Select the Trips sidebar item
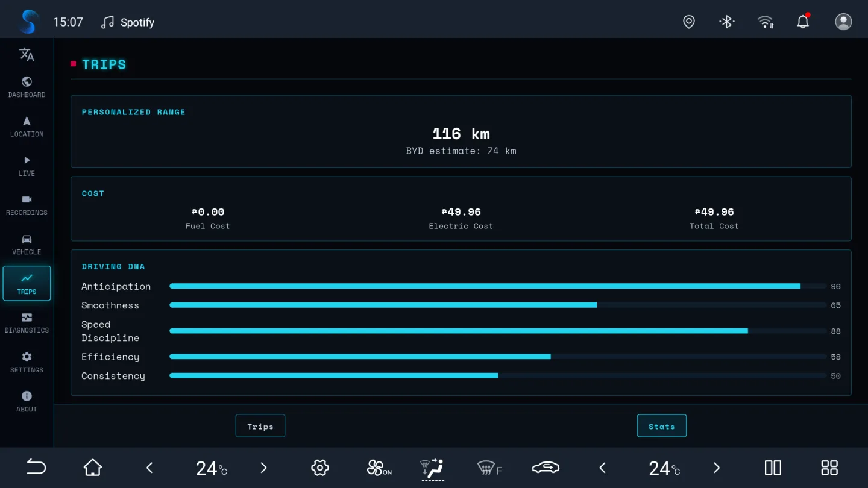The width and height of the screenshot is (868, 488). [x=27, y=283]
